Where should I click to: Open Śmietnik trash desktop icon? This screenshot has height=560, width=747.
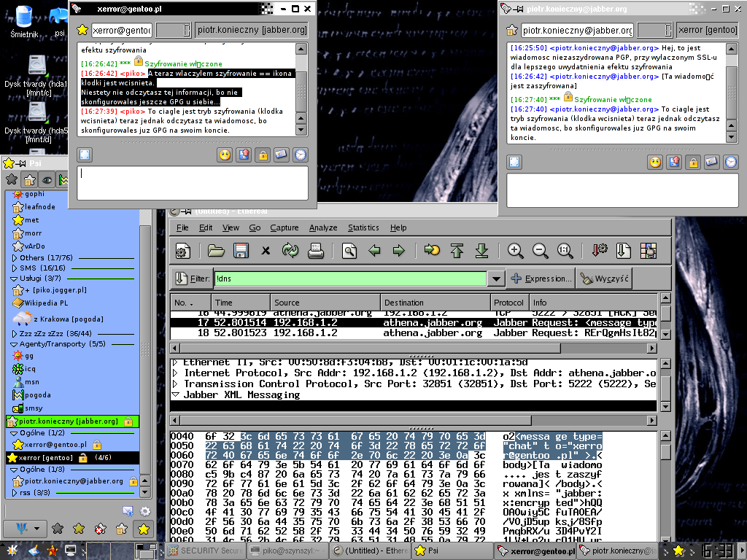(24, 22)
